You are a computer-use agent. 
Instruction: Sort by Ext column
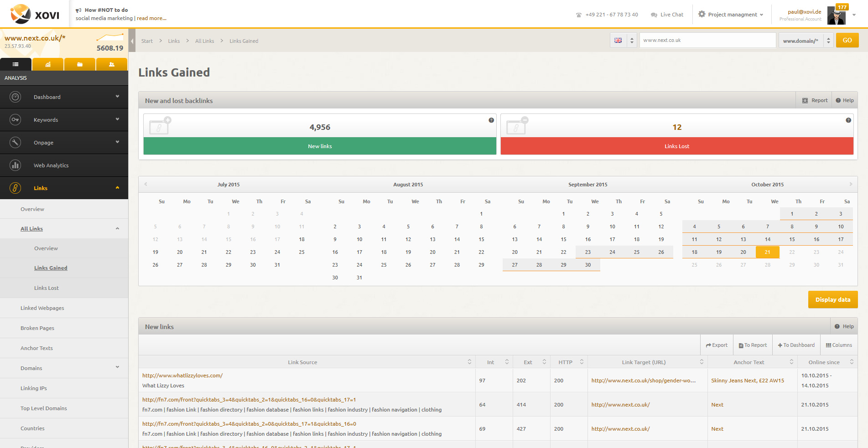pyautogui.click(x=531, y=362)
